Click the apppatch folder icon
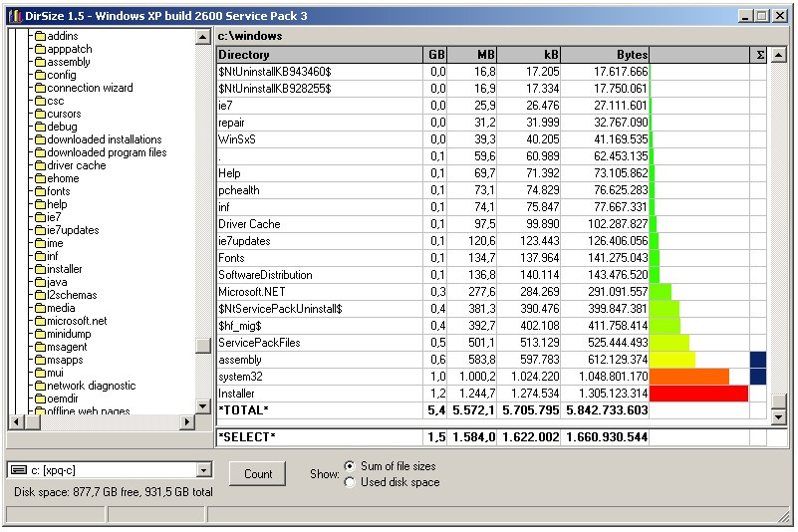 pos(40,49)
